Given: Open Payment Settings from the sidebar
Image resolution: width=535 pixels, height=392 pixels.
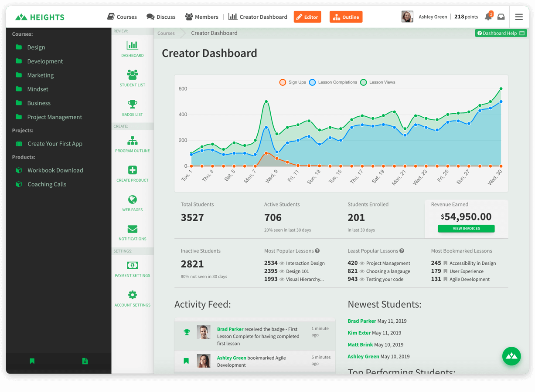Looking at the screenshot, I should click(x=132, y=265).
